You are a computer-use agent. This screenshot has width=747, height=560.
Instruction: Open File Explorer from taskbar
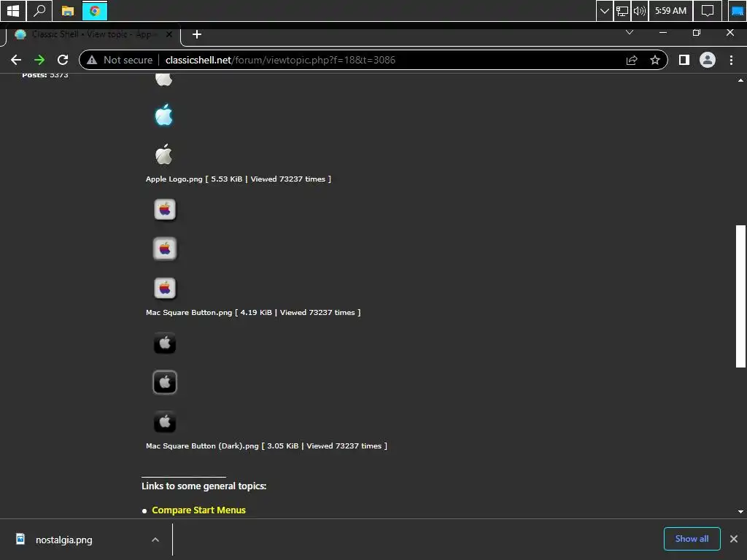pos(68,10)
